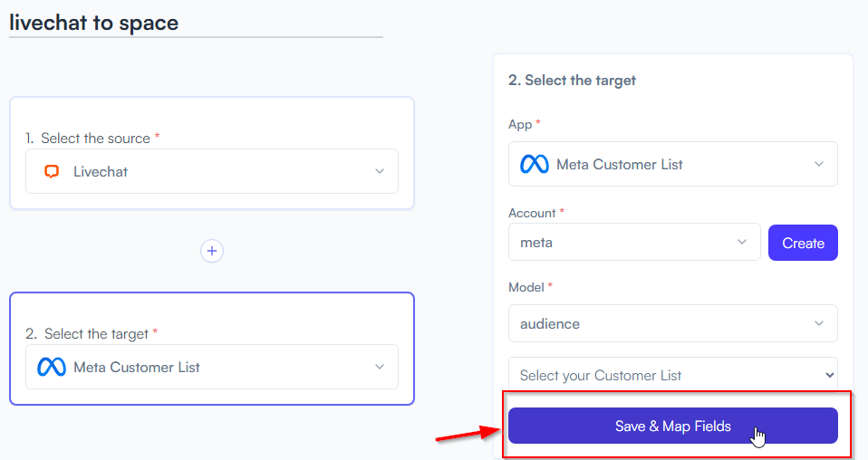Expand the App dropdown chevron in right panel
Viewport: 868px width, 460px height.
(x=819, y=164)
